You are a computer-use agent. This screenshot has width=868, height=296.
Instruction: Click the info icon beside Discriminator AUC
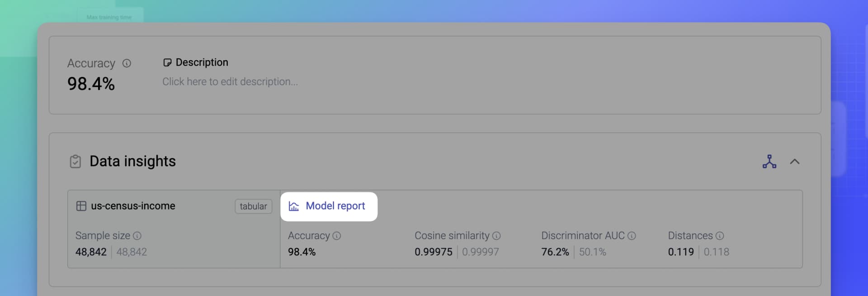coord(631,235)
